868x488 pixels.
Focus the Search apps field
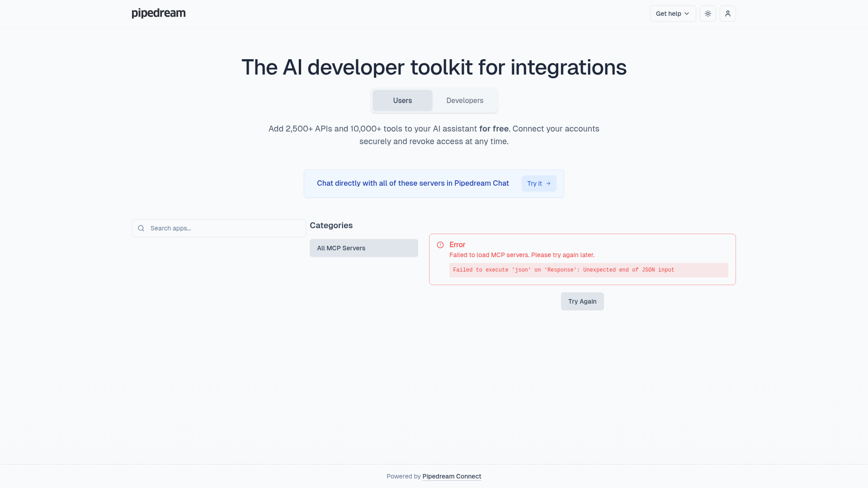pos(219,228)
